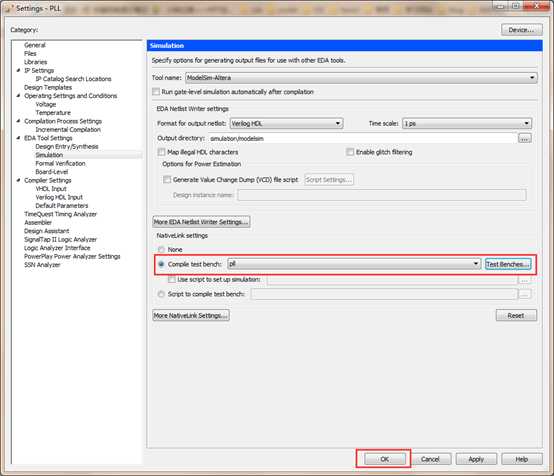Collapse Operating Settings and Conditions node
Screen dimensions: 554x476
point(18,96)
